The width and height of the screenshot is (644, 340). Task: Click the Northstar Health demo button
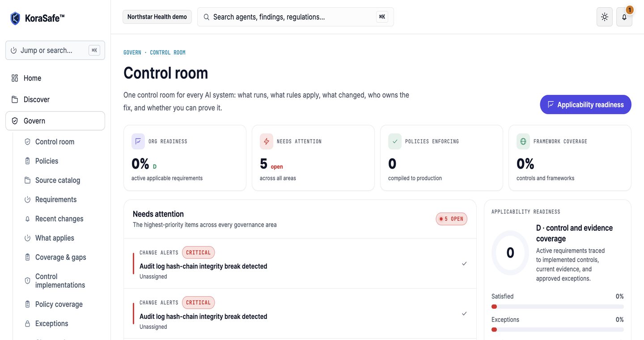[x=157, y=17]
